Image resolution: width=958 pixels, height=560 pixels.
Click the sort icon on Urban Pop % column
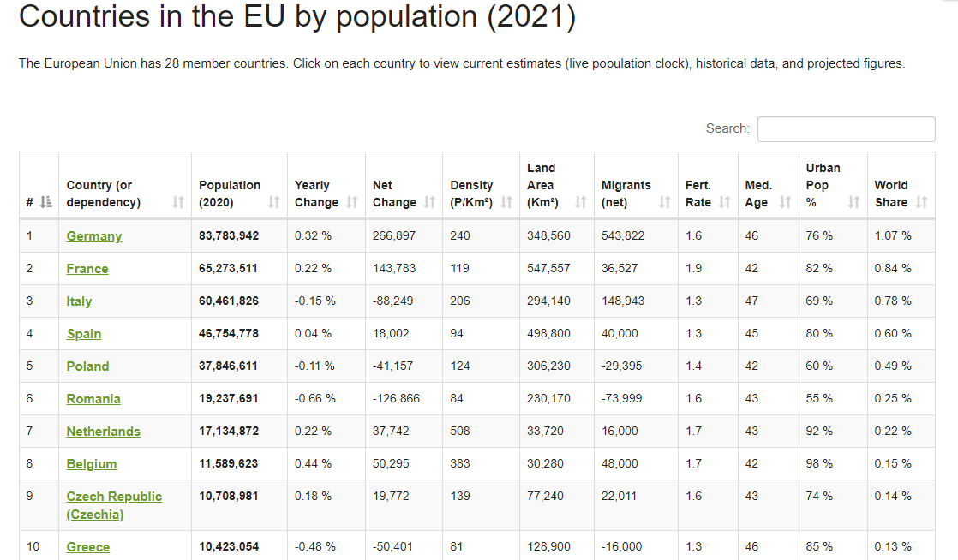[x=852, y=203]
